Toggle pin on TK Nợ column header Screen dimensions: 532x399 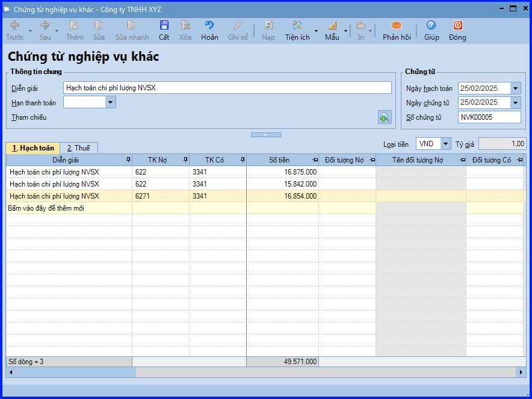click(x=185, y=160)
